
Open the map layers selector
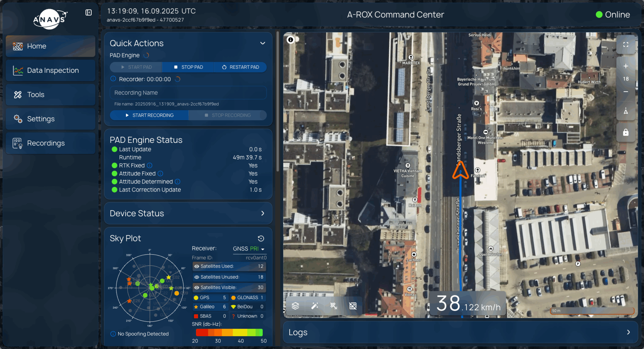[295, 306]
